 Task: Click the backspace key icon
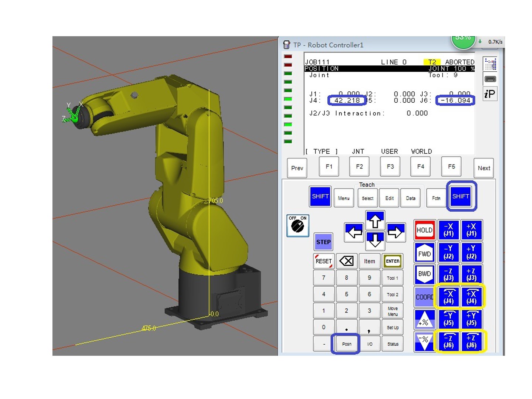(346, 261)
